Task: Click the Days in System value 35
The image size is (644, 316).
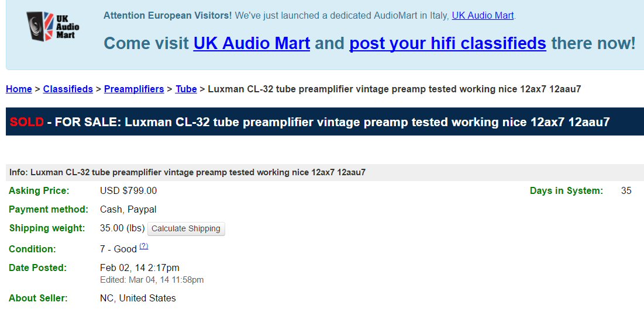Action: 626,191
